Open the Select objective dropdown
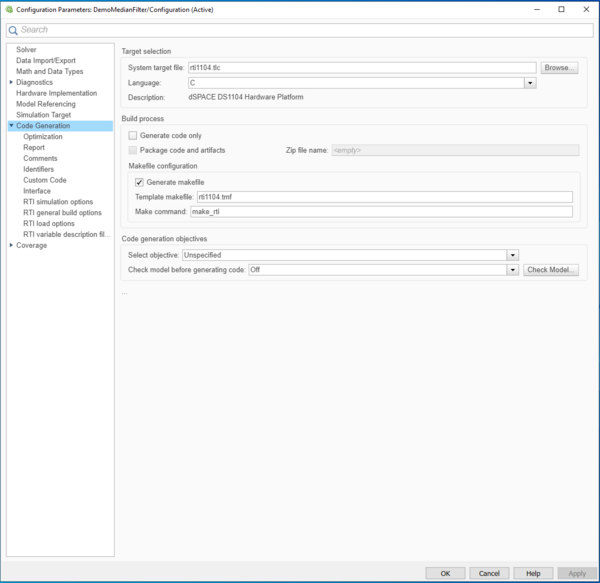This screenshot has width=600, height=583. click(512, 255)
